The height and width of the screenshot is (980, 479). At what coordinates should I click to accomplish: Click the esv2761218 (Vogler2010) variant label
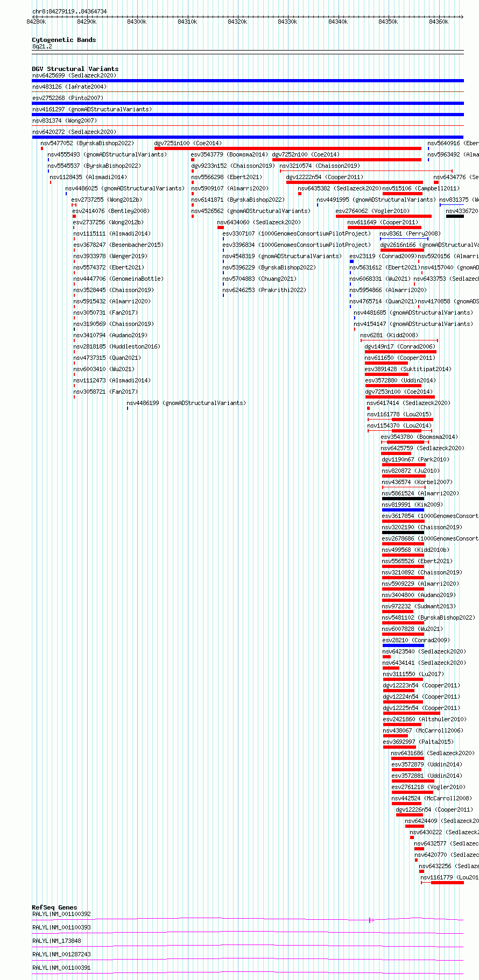pyautogui.click(x=428, y=787)
